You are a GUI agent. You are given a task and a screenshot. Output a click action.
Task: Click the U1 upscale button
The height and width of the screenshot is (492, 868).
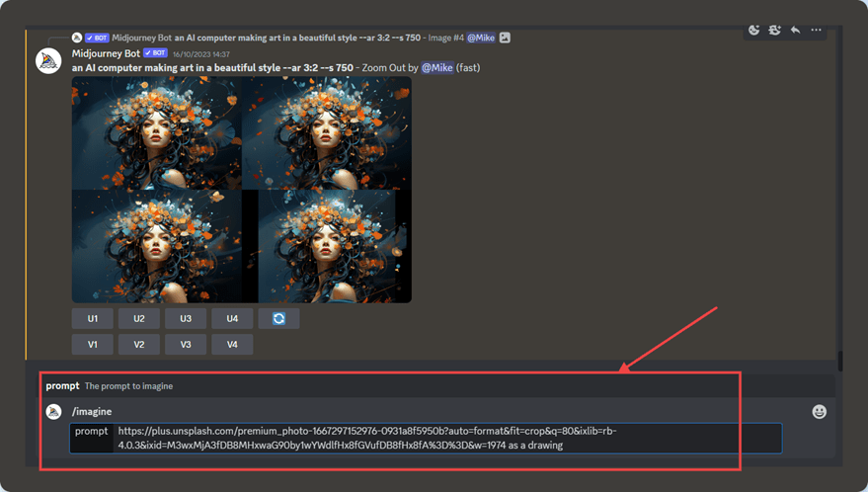click(93, 318)
